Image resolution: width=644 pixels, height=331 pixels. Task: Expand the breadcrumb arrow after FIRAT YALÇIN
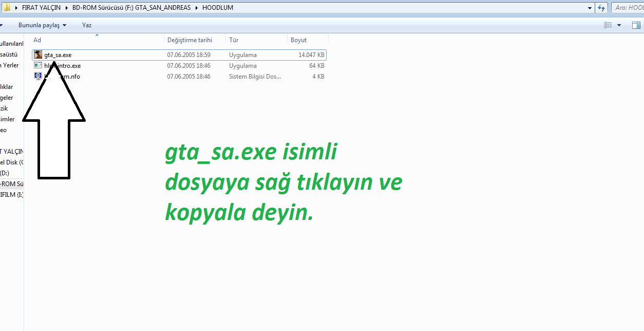pyautogui.click(x=67, y=8)
